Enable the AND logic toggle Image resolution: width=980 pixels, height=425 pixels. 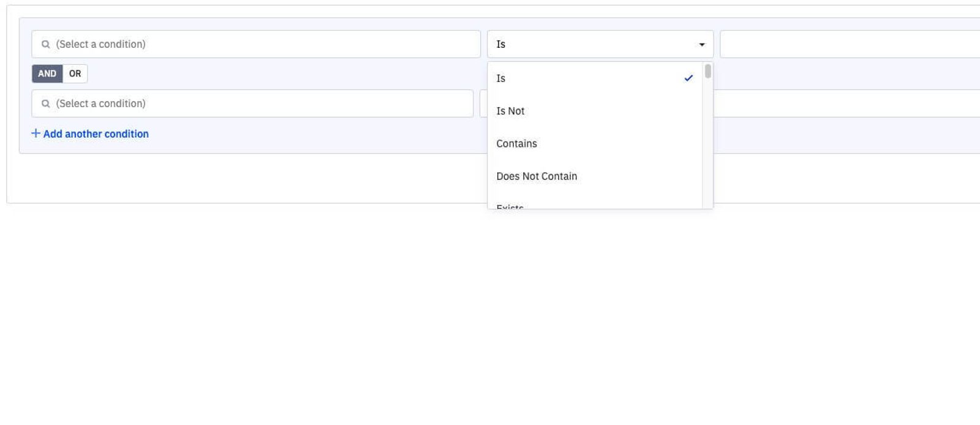[x=47, y=73]
